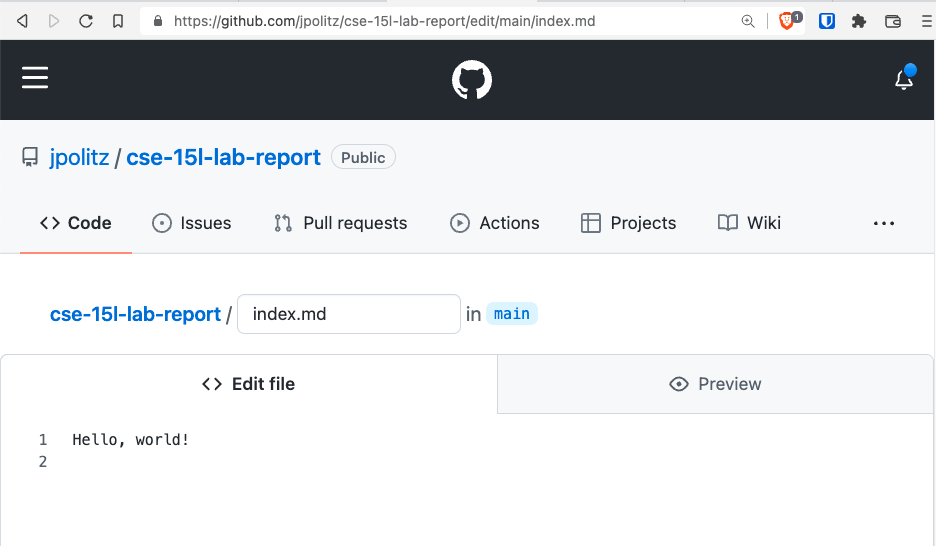Open the browser main menu
The width and height of the screenshot is (936, 546).
tap(926, 21)
